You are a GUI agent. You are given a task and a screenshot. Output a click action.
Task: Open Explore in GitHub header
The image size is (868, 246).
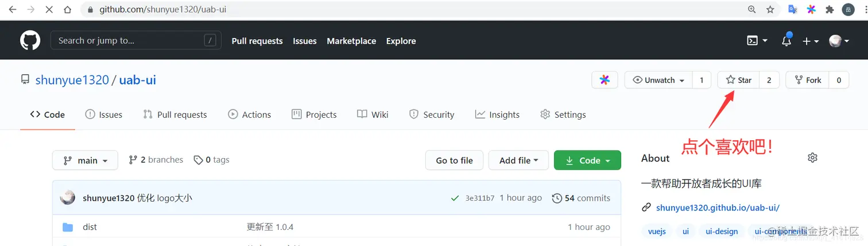(x=401, y=41)
